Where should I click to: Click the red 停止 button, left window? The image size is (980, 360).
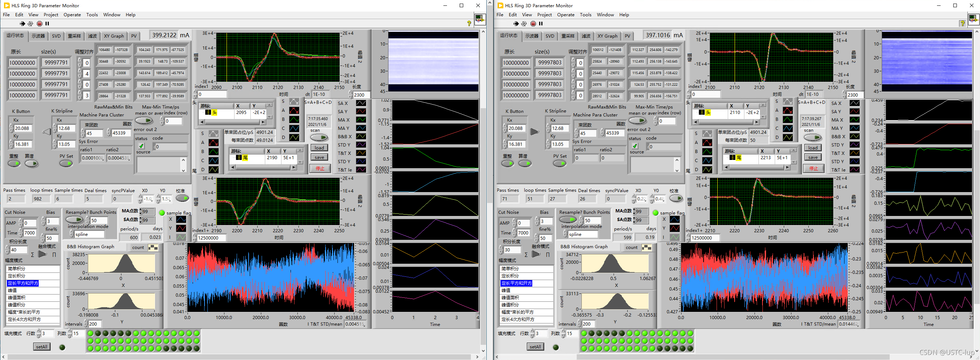[x=319, y=168]
